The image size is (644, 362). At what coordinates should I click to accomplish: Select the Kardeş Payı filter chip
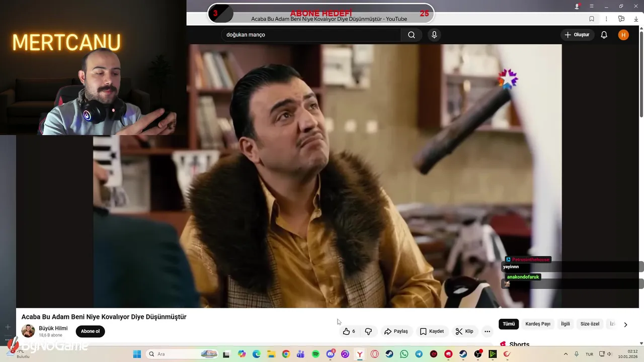pos(538,324)
